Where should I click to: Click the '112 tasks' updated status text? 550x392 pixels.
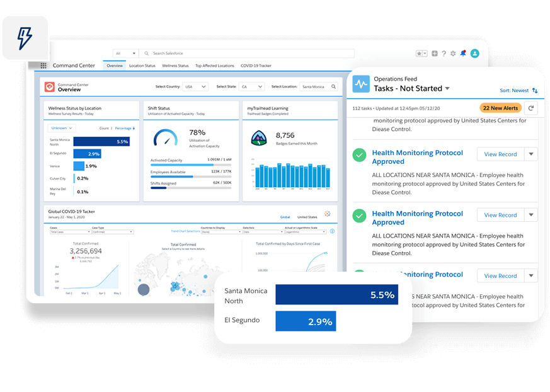pyautogui.click(x=396, y=108)
